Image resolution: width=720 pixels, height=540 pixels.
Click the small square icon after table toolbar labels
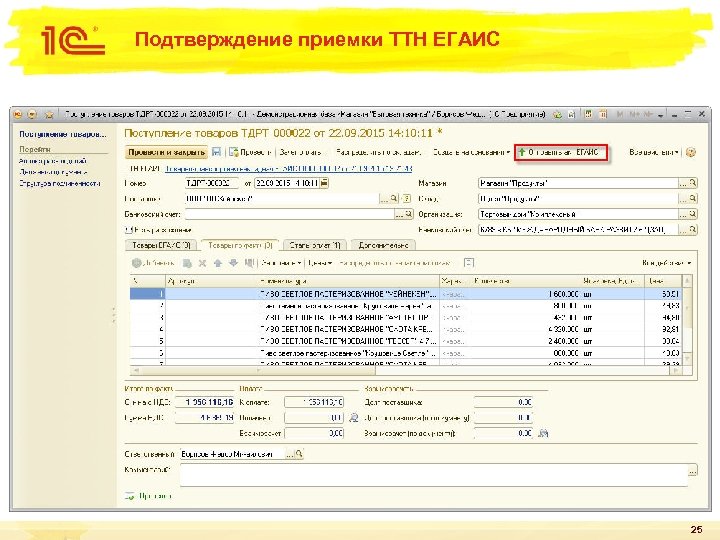coord(468,263)
